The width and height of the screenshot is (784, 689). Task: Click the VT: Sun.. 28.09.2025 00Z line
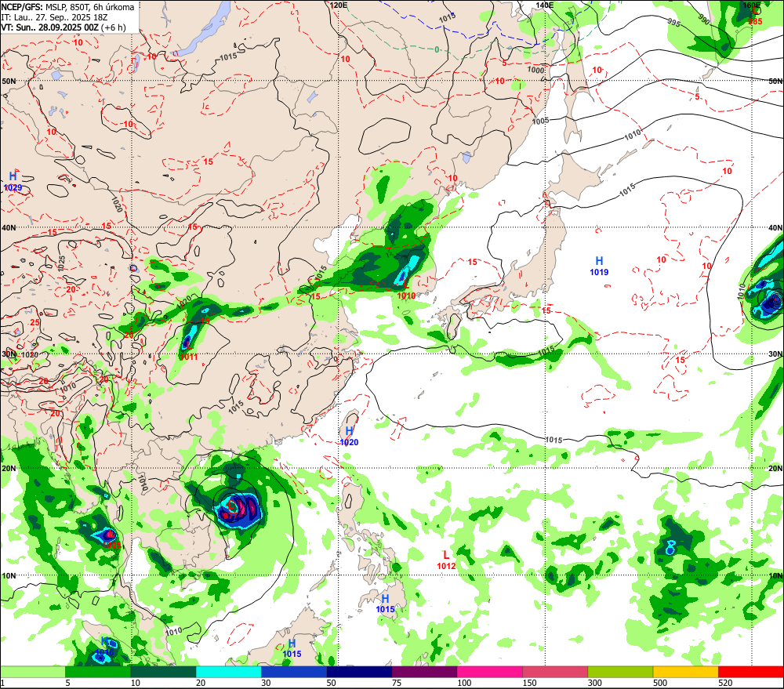[x=63, y=27]
